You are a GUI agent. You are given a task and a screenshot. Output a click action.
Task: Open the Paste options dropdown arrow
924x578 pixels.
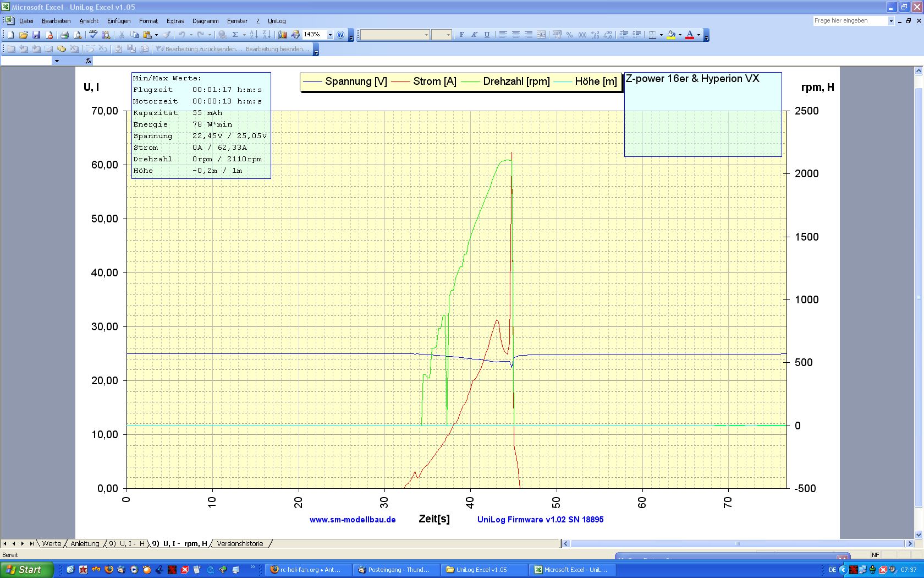tap(156, 35)
